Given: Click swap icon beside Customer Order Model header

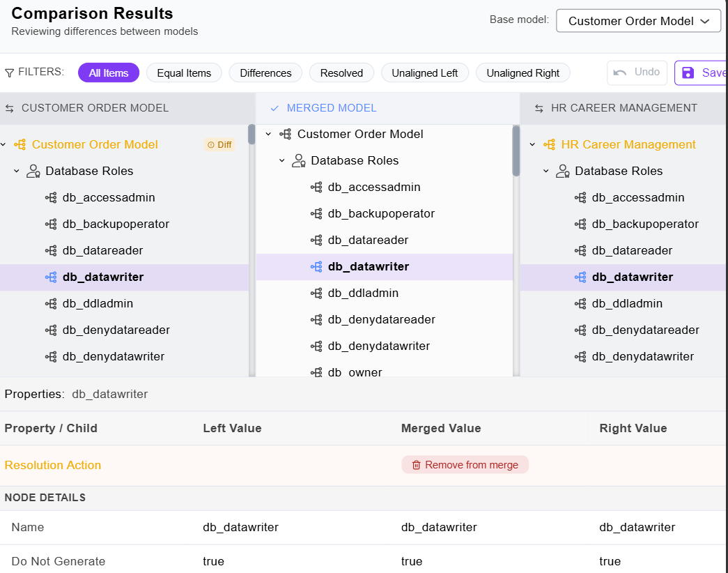Looking at the screenshot, I should click(x=10, y=108).
